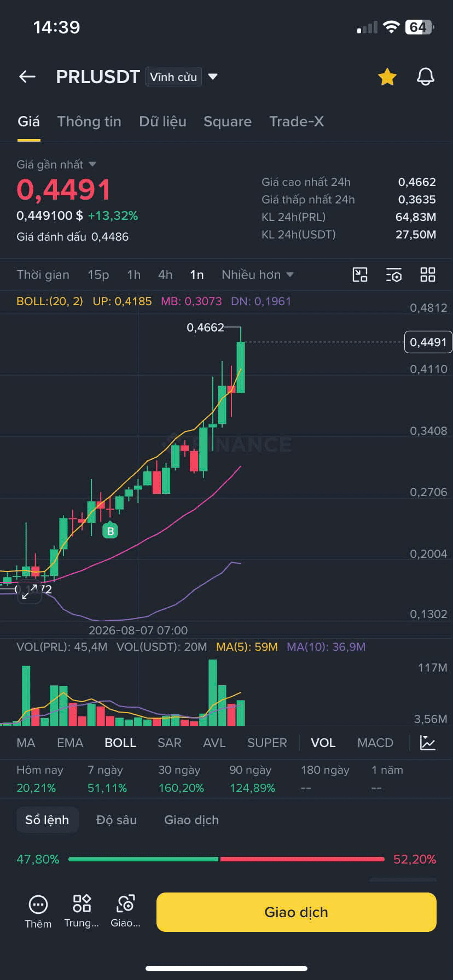The width and height of the screenshot is (453, 980).
Task: Switch to the Độ sâu tab
Action: click(x=117, y=820)
